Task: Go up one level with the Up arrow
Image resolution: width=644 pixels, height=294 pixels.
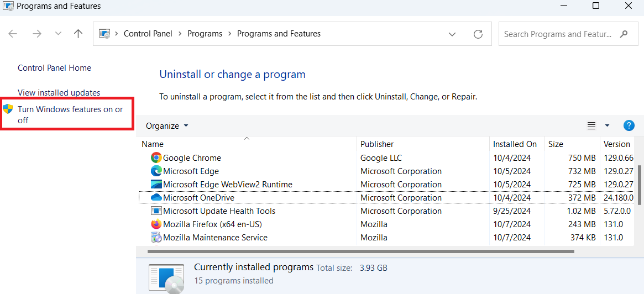Action: pyautogui.click(x=78, y=34)
